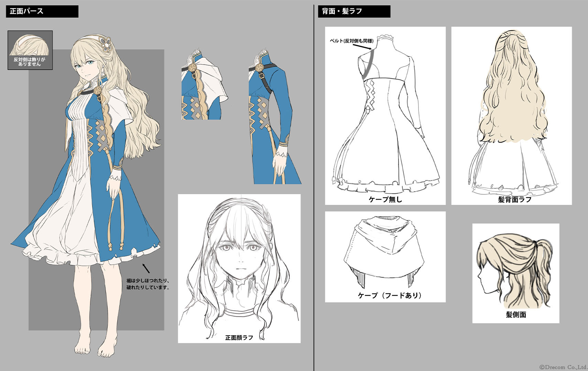Select the close-up showing blue sleeve without cape
588x371 pixels.
[x=274, y=117]
